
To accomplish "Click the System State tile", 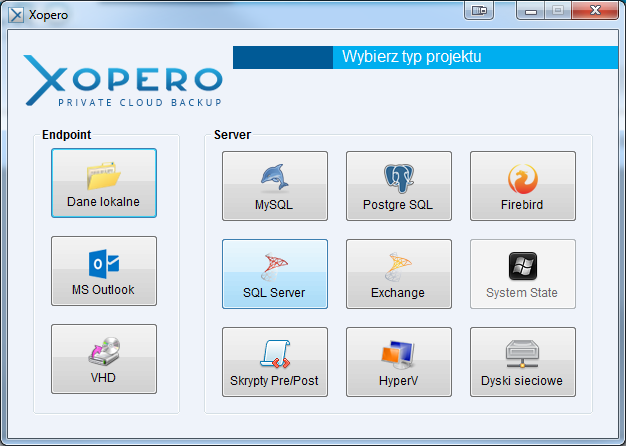I will click(523, 274).
